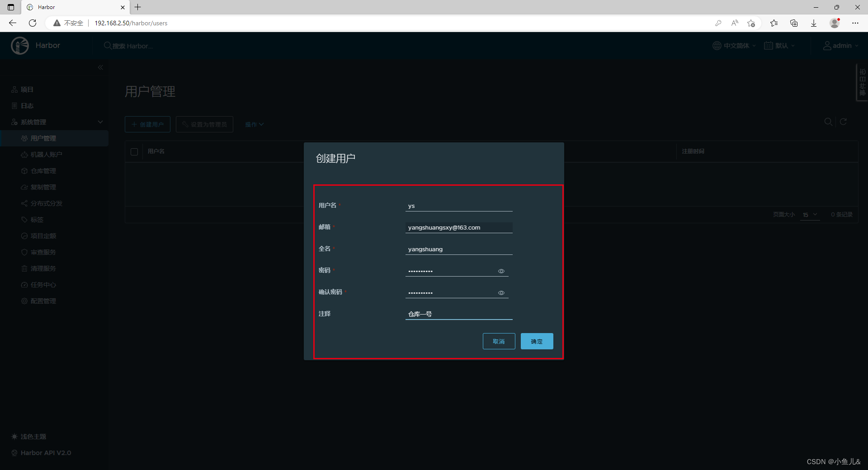The width and height of the screenshot is (868, 470).
Task: Click the 全名 input containing yangshuang
Action: click(459, 249)
